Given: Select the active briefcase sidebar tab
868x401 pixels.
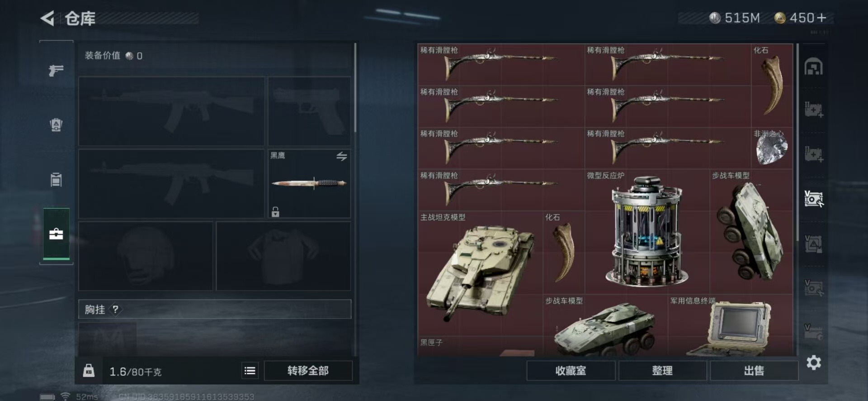Looking at the screenshot, I should click(x=56, y=234).
